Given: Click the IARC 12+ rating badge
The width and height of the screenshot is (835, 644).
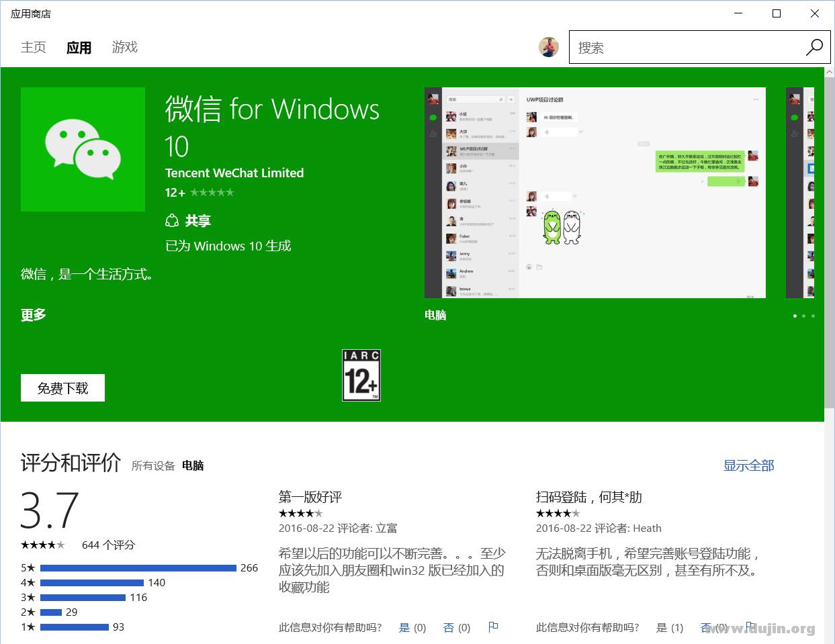Looking at the screenshot, I should pos(361,375).
